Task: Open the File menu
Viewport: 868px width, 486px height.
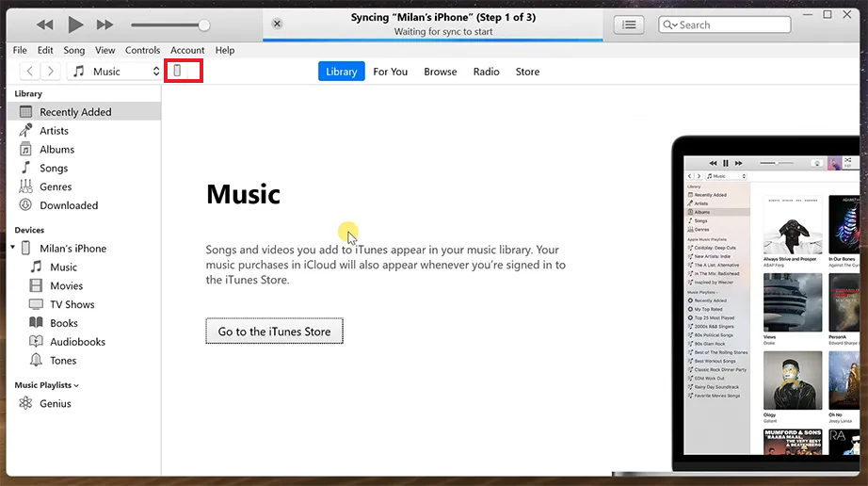Action: click(20, 50)
